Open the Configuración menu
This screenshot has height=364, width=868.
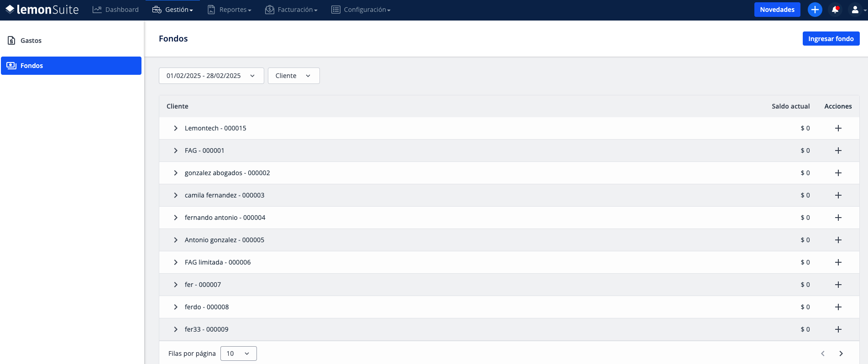361,10
